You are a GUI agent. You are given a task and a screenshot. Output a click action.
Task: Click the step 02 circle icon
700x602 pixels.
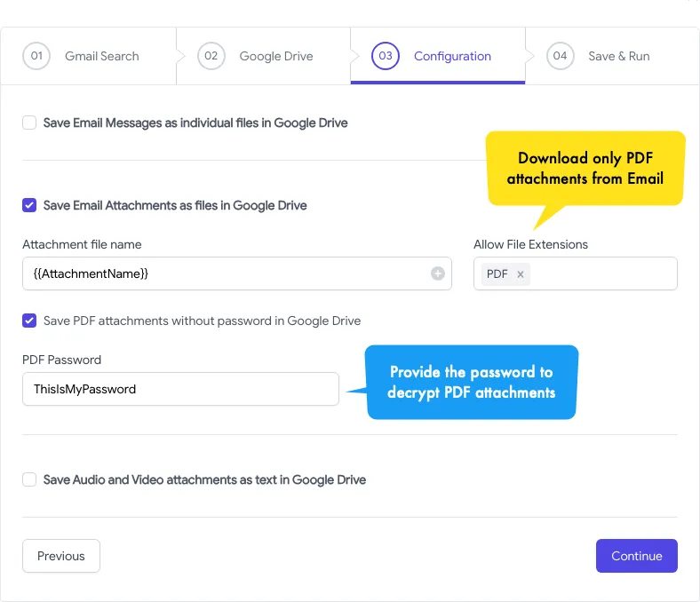(x=211, y=56)
